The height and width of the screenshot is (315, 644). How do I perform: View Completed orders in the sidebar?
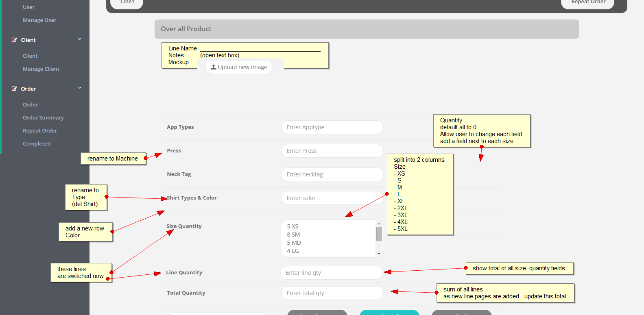(x=37, y=143)
